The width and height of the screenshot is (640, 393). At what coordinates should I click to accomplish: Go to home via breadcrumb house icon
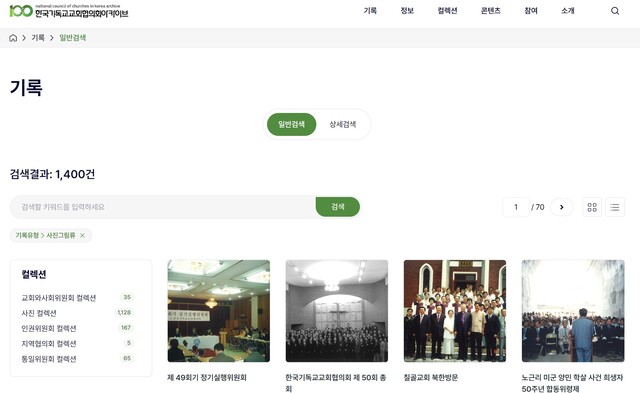coord(13,38)
